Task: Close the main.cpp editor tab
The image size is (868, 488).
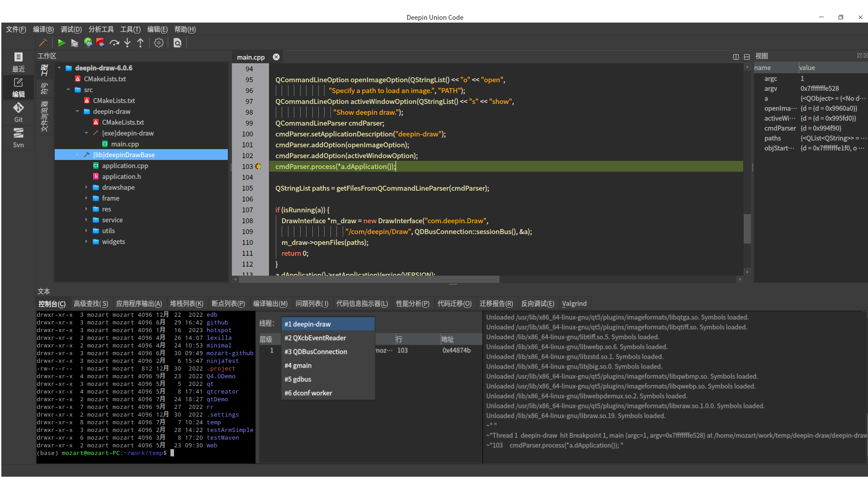Action: 276,57
